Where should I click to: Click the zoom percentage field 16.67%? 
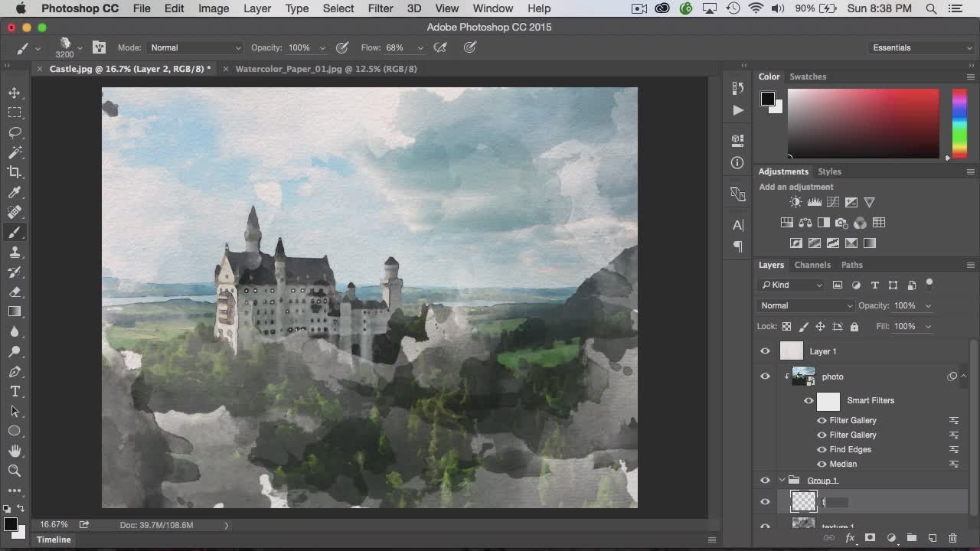pos(54,525)
